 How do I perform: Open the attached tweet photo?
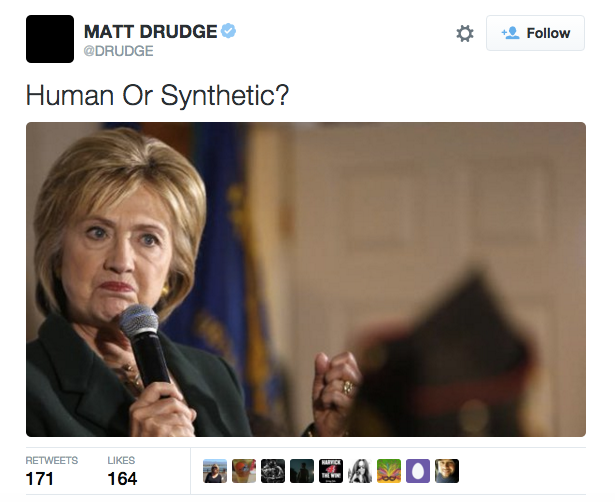(x=306, y=279)
